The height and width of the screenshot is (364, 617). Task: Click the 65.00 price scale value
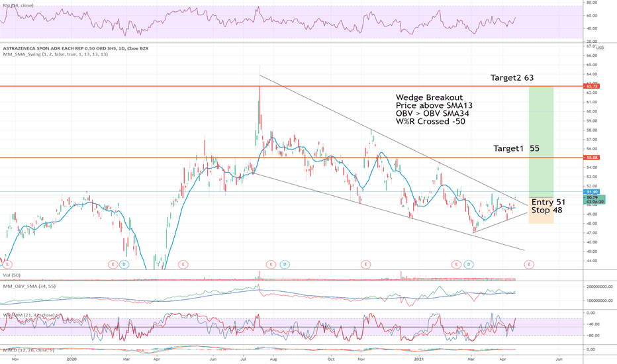tap(592, 65)
